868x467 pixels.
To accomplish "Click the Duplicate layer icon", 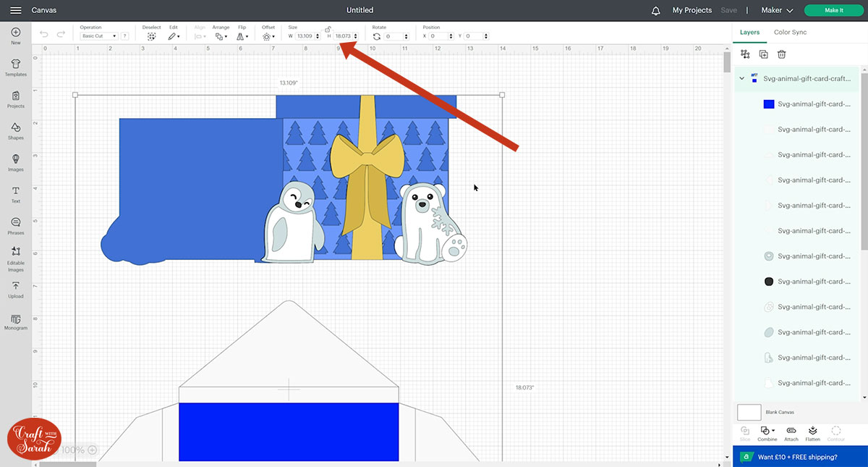I will pos(763,54).
